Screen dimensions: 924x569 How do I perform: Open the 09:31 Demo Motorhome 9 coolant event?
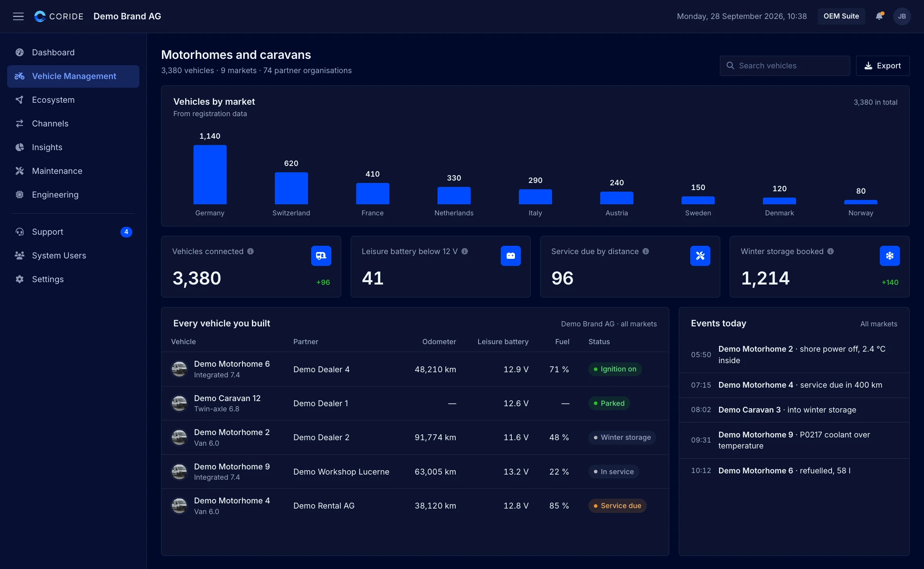point(794,440)
